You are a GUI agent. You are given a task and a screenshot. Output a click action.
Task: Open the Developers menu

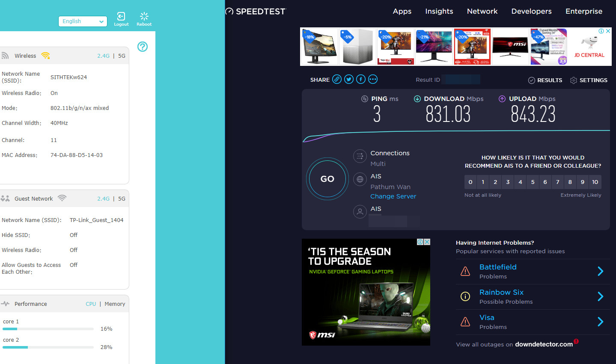tap(531, 12)
